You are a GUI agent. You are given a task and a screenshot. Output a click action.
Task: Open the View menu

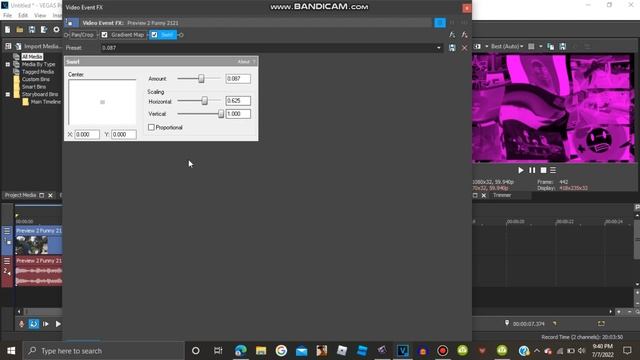(x=40, y=16)
